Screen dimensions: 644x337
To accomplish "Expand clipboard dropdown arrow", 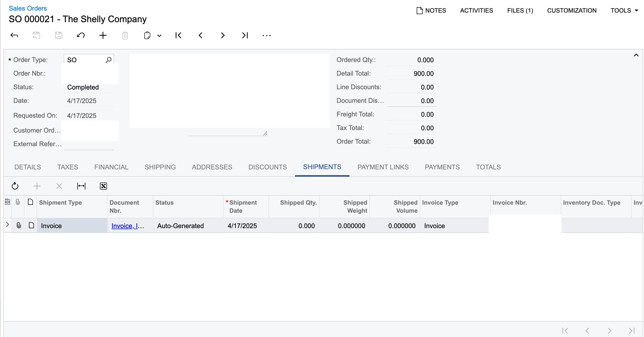I will (x=159, y=36).
